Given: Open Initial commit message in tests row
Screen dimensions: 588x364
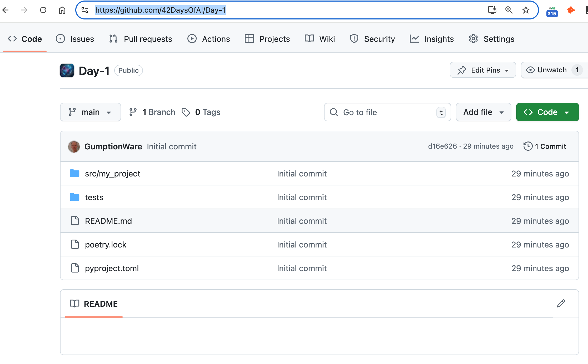Looking at the screenshot, I should coord(302,197).
